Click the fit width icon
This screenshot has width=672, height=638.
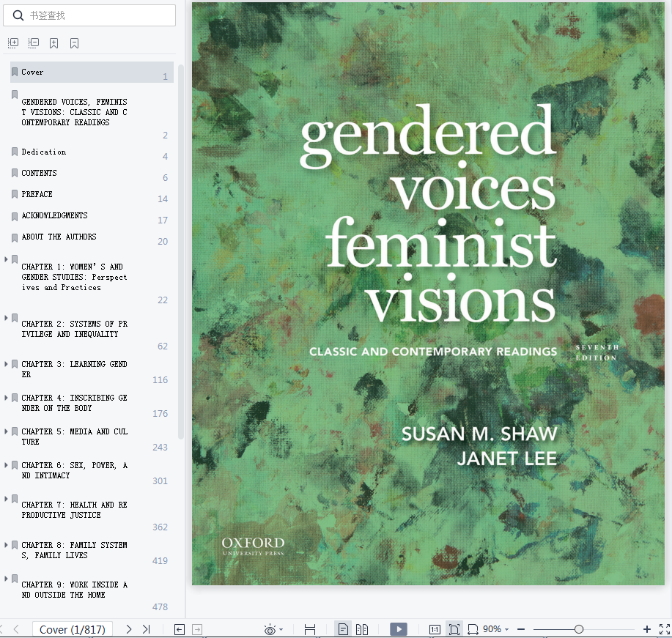[473, 629]
